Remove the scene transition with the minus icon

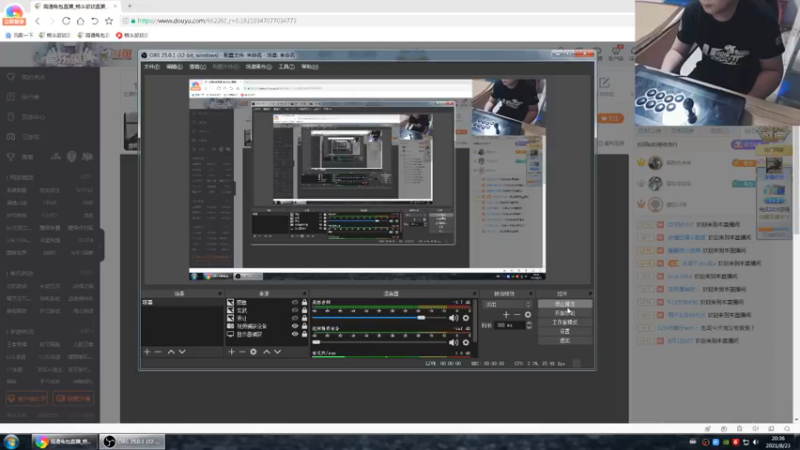pyautogui.click(x=517, y=315)
